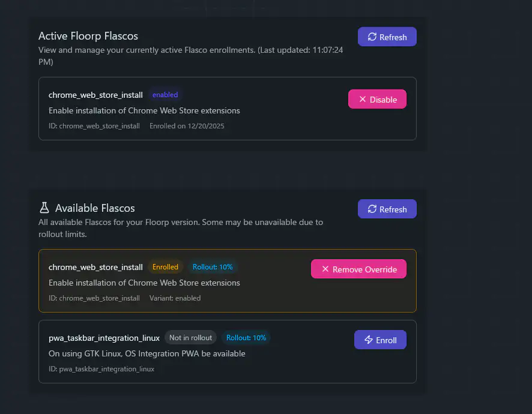The height and width of the screenshot is (414, 532).
Task: Click the 'Not in rollout' badge
Action: click(190, 338)
